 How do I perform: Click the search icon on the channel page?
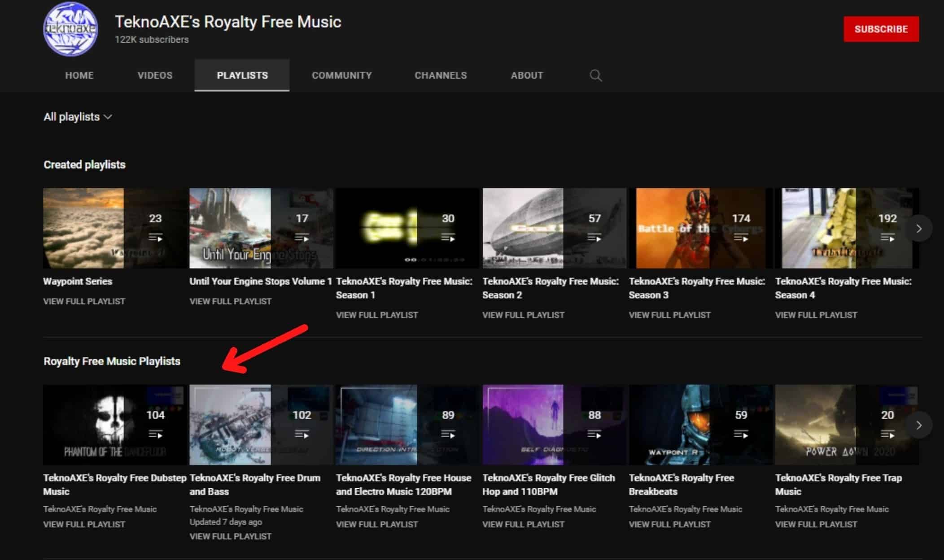pyautogui.click(x=595, y=75)
